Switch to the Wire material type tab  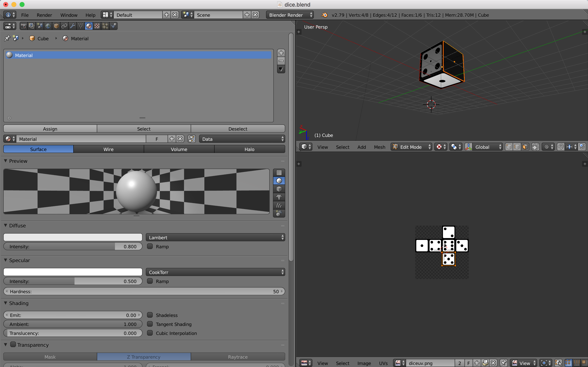coord(108,149)
